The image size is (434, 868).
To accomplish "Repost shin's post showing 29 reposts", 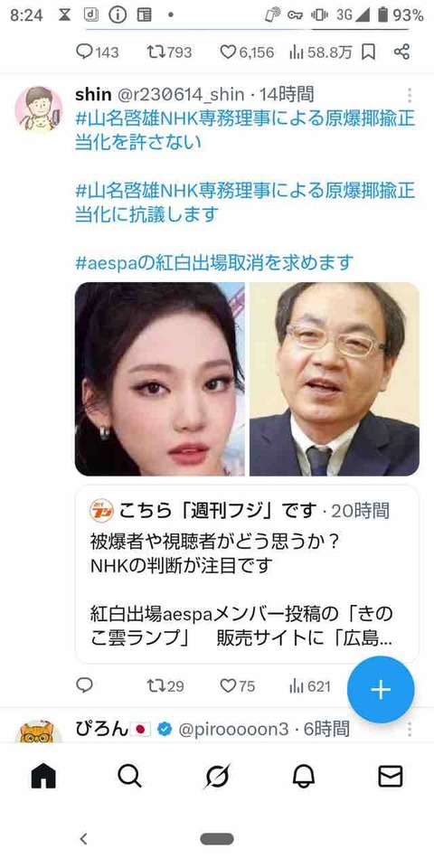I will (165, 686).
